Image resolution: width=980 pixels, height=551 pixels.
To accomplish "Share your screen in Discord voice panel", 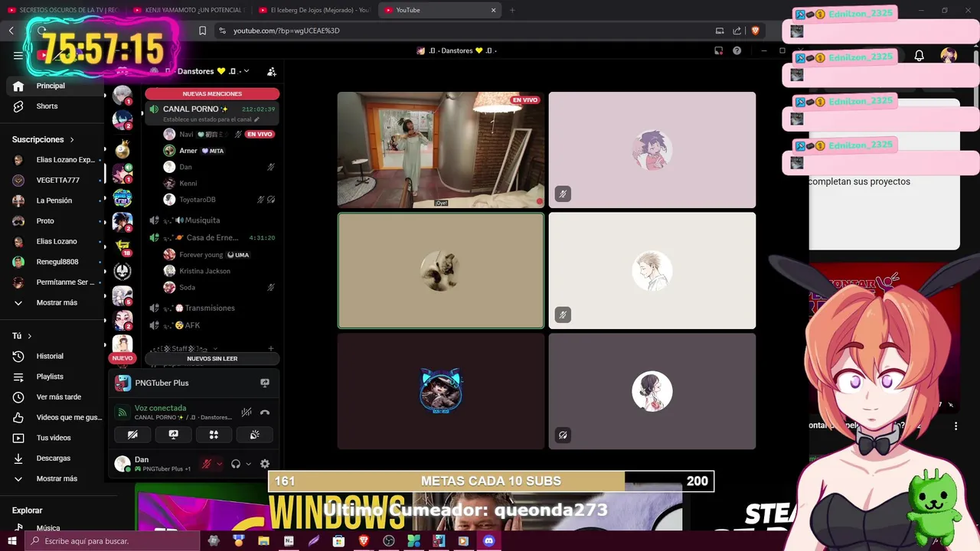I will [x=173, y=435].
